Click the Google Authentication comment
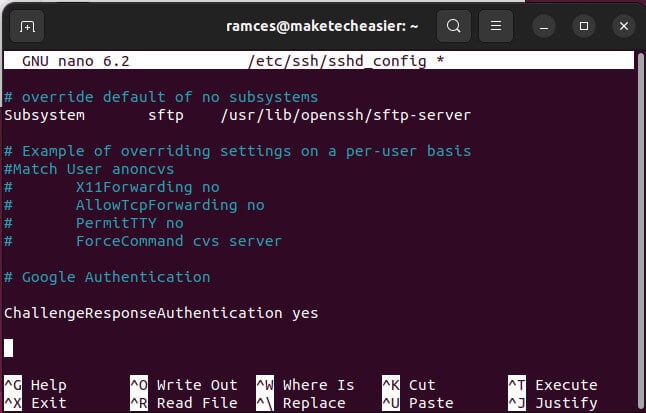This screenshot has height=413, width=646. point(107,277)
